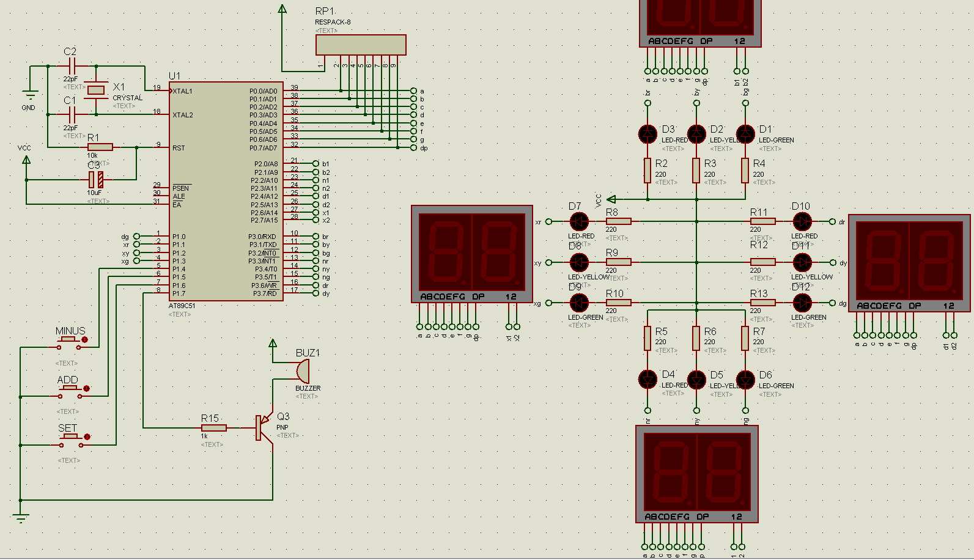Click capacitor C2 symbol
974x560 pixels.
[71, 65]
